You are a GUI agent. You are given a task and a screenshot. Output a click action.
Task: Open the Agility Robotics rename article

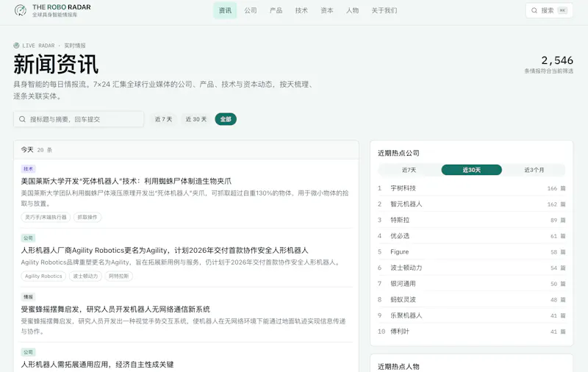[x=165, y=250]
